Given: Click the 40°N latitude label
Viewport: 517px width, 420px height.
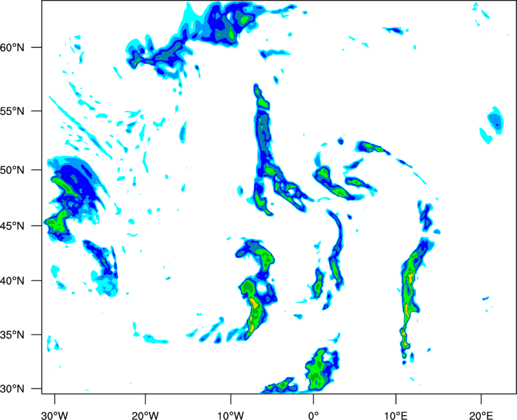Looking at the screenshot, I should (12, 281).
